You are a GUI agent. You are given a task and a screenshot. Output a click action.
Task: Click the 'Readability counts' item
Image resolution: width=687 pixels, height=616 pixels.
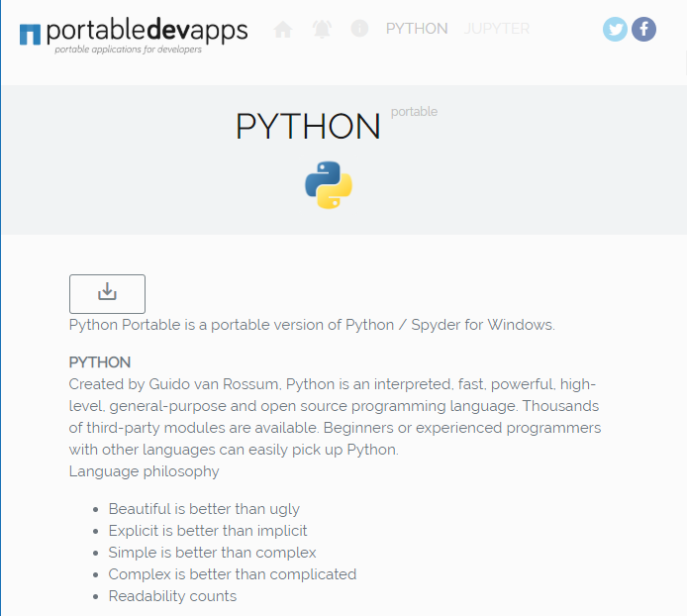(x=172, y=596)
